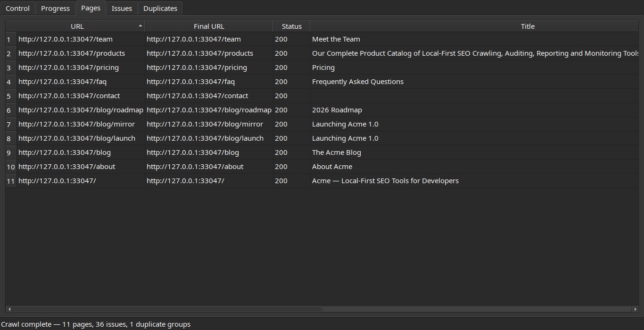Screen dimensions: 644x330
Task: Click the 'About Acme' title cell
Action: point(474,167)
